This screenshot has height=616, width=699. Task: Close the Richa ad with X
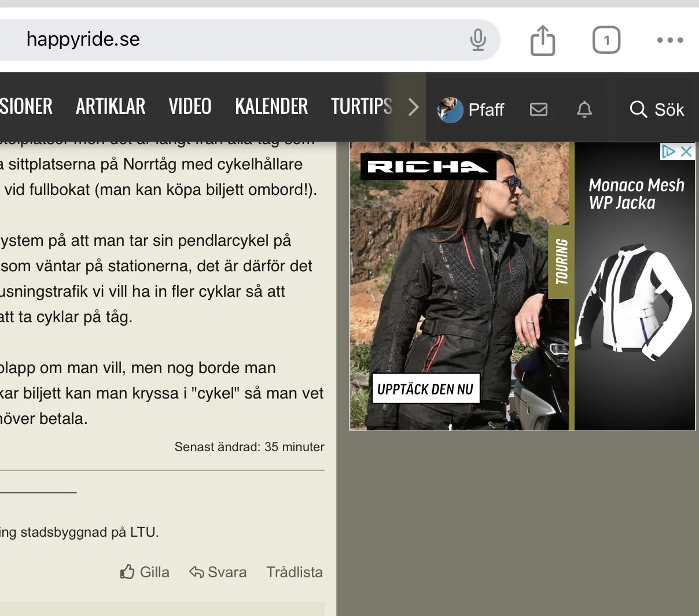coord(686,152)
